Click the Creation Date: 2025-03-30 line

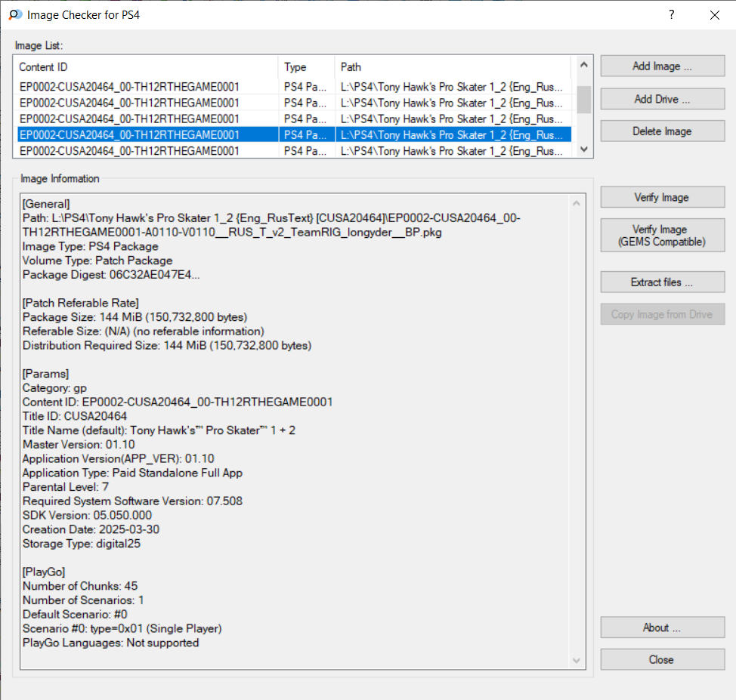coord(91,529)
